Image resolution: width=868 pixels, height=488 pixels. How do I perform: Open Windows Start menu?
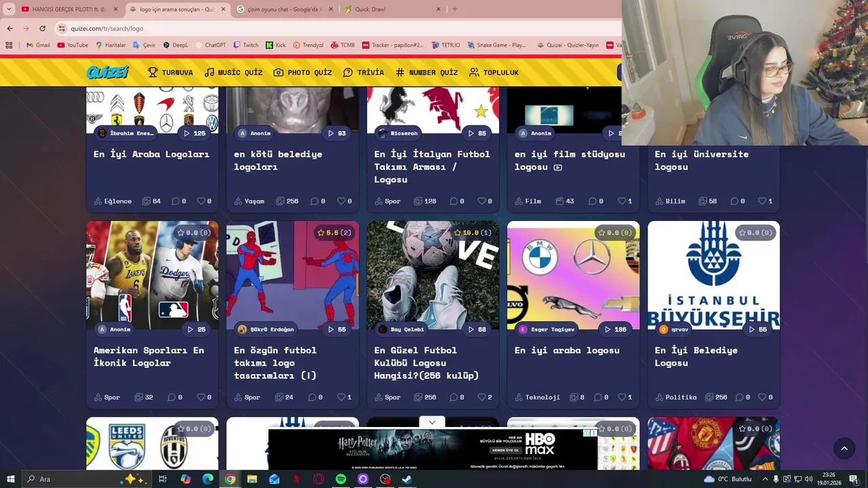coord(11,479)
